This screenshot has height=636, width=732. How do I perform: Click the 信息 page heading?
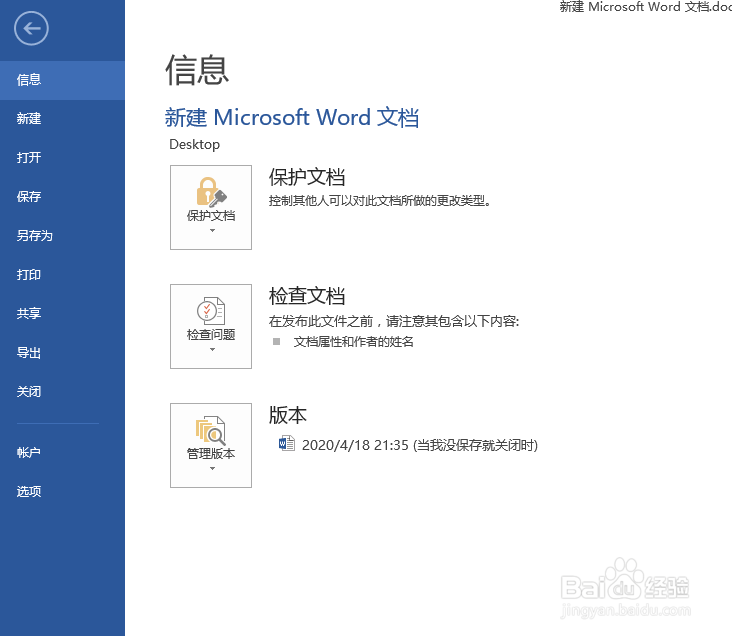197,70
